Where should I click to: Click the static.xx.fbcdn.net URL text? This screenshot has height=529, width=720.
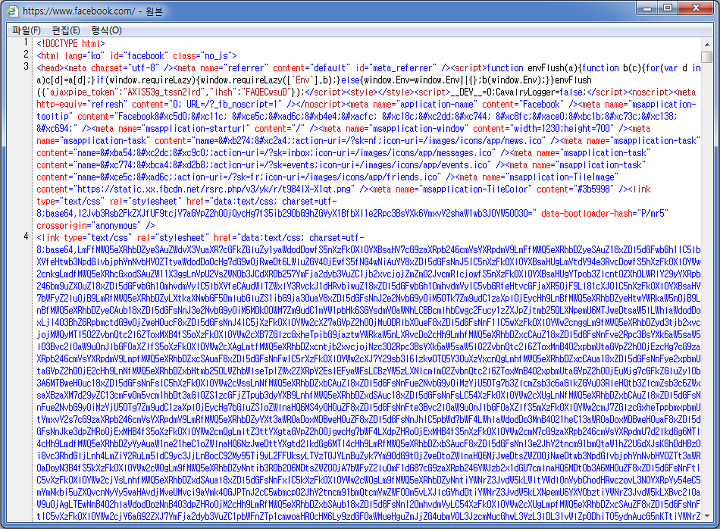216,189
